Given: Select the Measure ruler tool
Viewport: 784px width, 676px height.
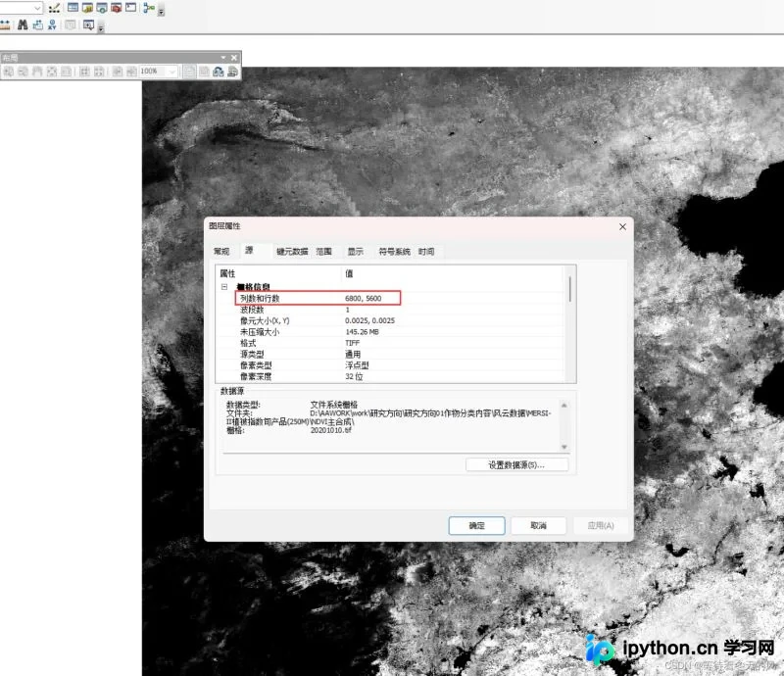Looking at the screenshot, I should (6, 24).
